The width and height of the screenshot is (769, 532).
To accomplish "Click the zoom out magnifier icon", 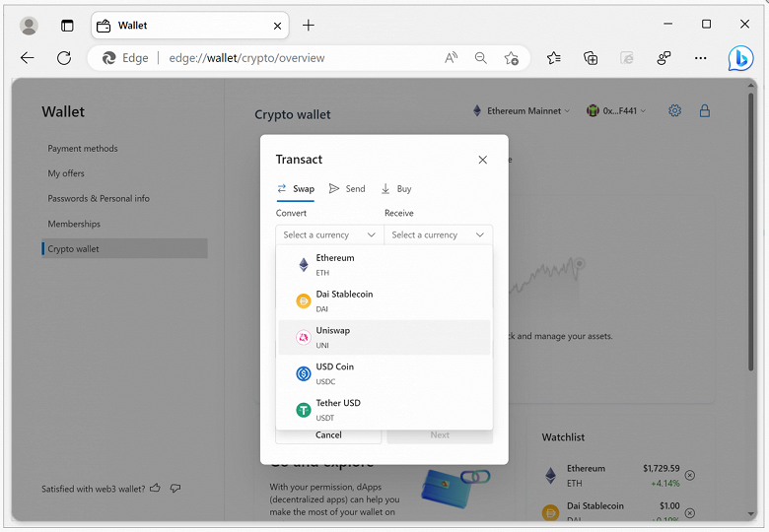I will 481,58.
